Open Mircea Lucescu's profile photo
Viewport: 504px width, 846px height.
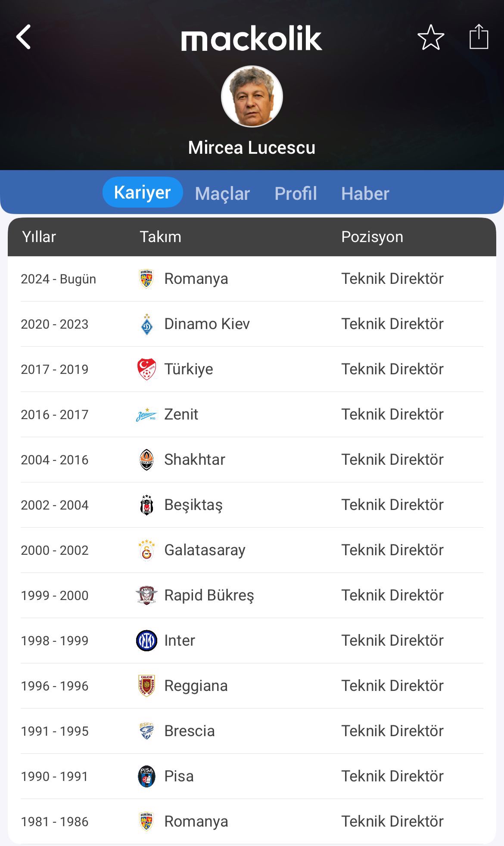point(252,96)
